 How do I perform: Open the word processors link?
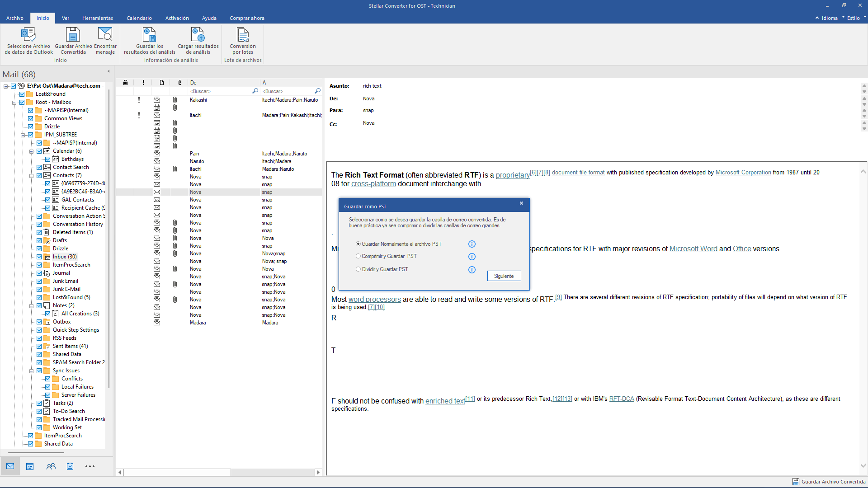[x=375, y=300]
